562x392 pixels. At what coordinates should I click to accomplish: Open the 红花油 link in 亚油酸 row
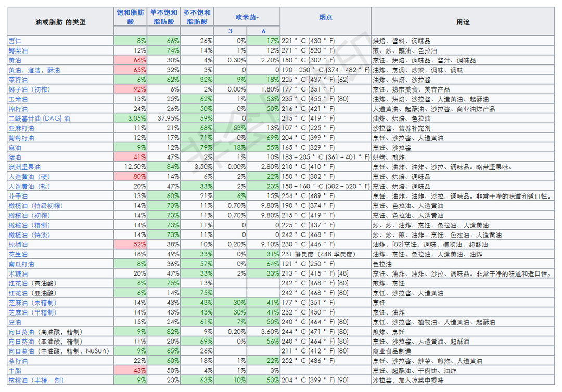coord(18,293)
